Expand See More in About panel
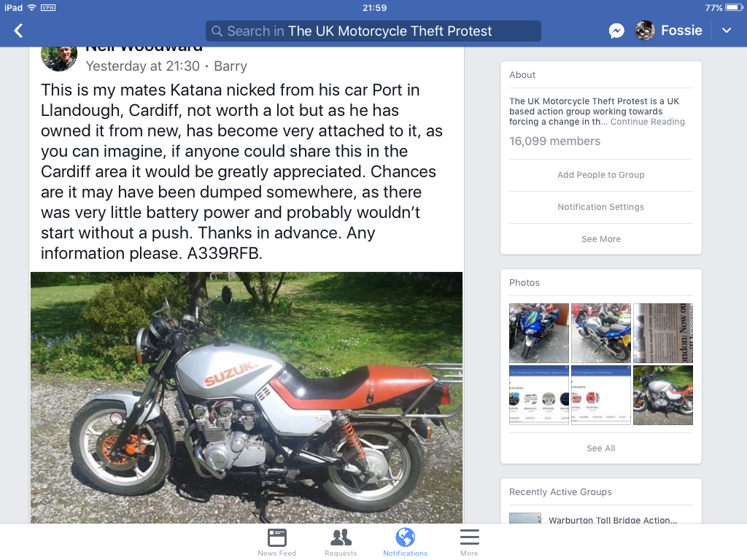 (601, 239)
